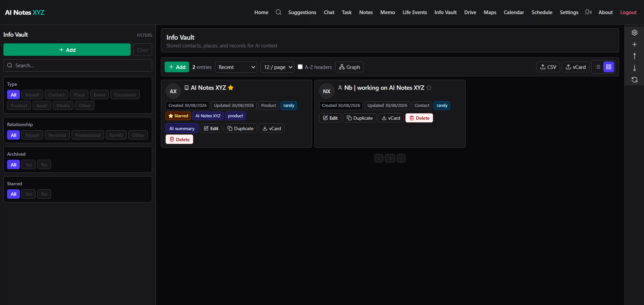Open the gear settings icon in right rail
The height and width of the screenshot is (305, 644).
635,33
